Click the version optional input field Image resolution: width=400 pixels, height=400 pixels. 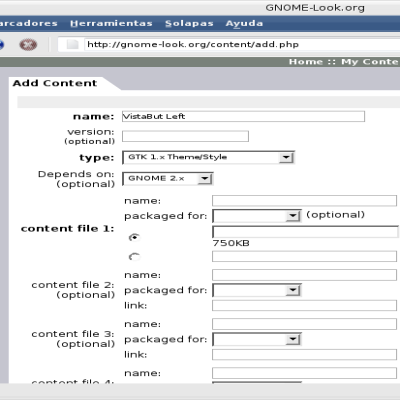coord(185,136)
